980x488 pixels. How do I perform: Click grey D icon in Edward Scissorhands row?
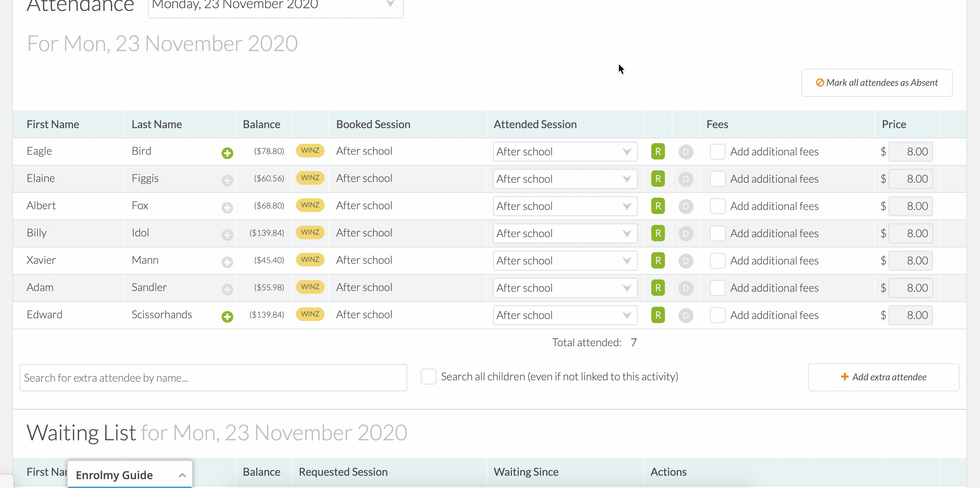click(685, 316)
